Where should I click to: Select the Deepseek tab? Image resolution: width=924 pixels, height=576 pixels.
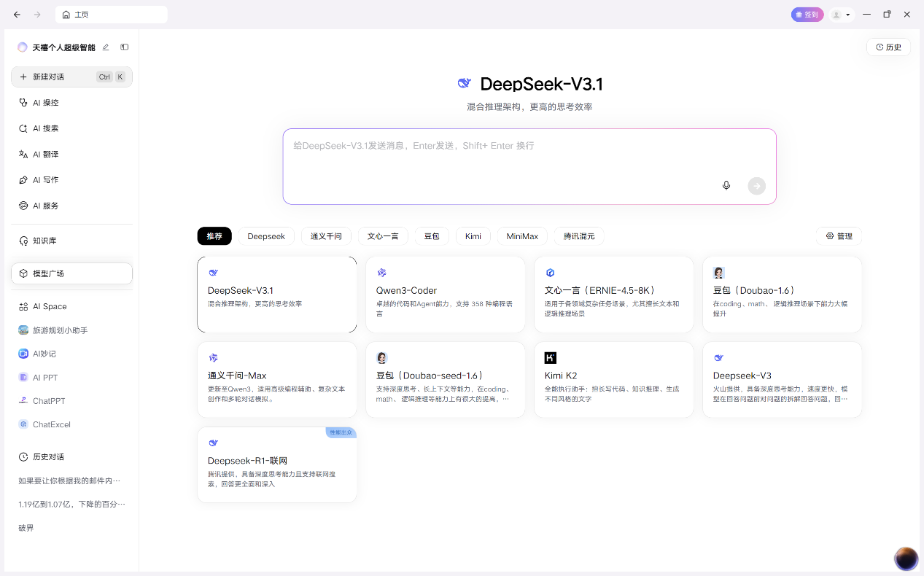pyautogui.click(x=266, y=236)
